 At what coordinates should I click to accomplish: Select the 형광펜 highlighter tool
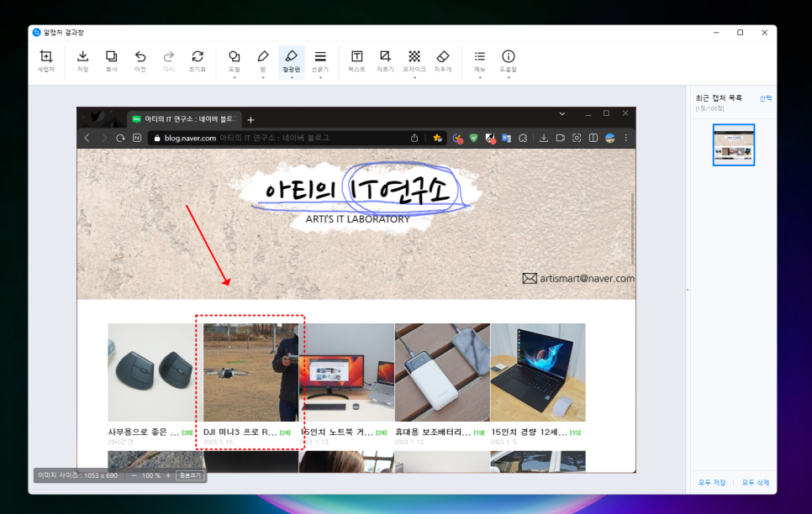(292, 60)
